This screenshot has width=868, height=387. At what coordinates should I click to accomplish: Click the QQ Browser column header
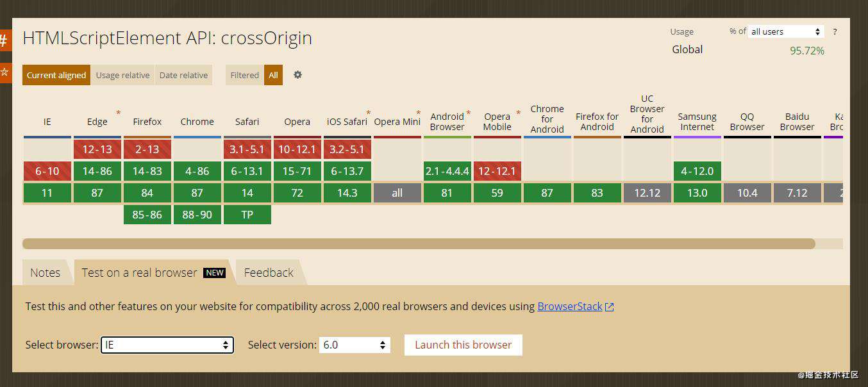pos(747,122)
